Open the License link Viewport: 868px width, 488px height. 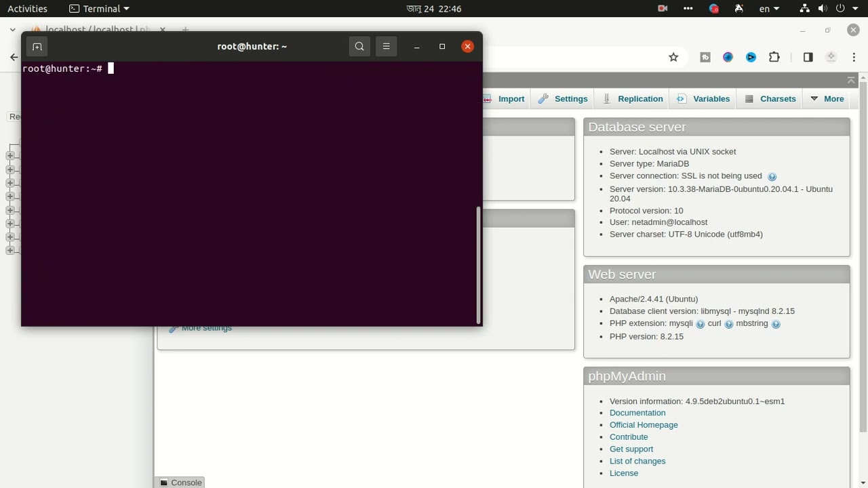pos(624,474)
